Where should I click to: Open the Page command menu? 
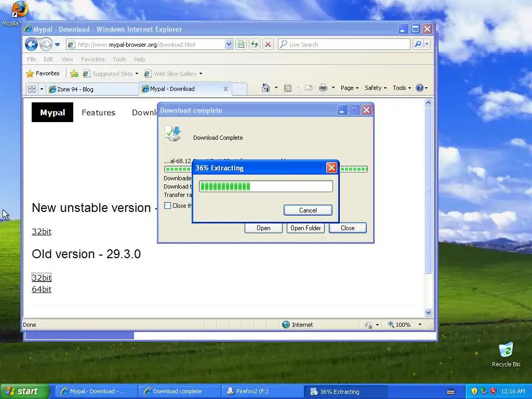pyautogui.click(x=350, y=88)
